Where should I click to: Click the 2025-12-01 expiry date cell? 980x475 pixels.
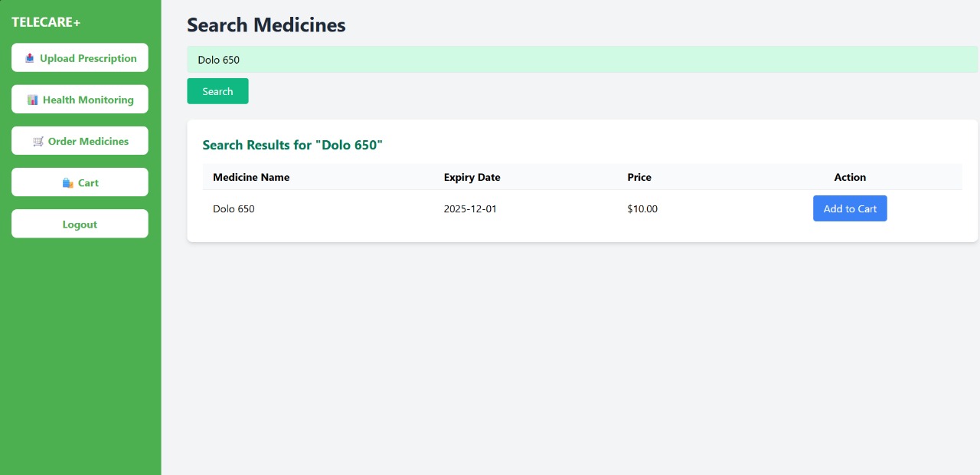click(470, 208)
